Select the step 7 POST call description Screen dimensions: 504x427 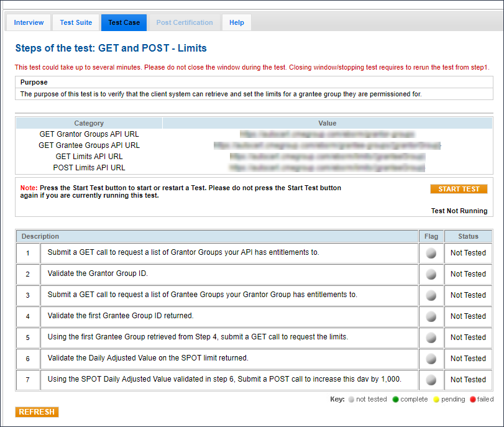pos(224,380)
